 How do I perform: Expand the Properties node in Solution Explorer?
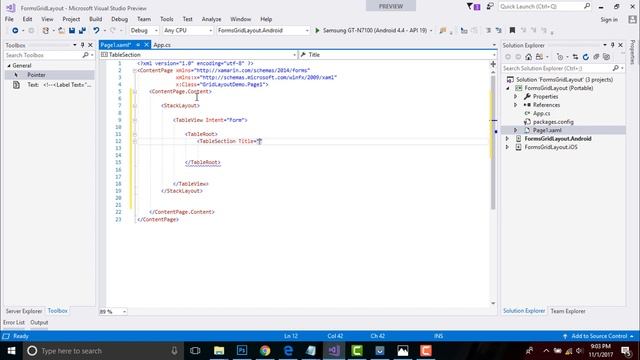click(x=516, y=97)
